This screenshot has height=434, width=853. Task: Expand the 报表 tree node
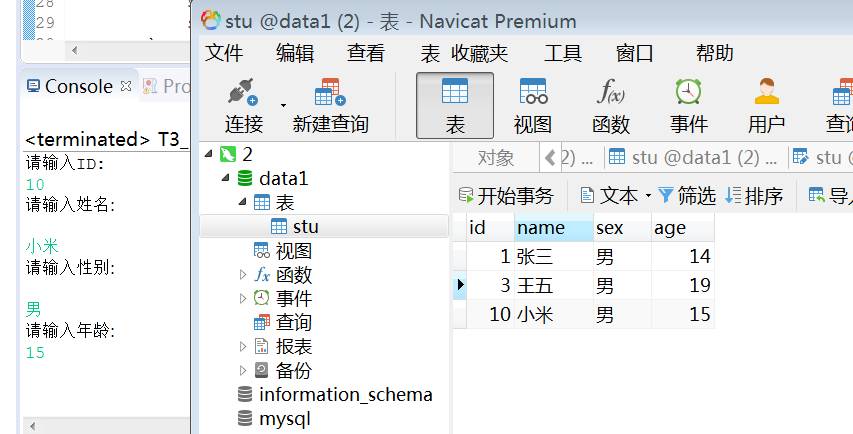point(243,346)
